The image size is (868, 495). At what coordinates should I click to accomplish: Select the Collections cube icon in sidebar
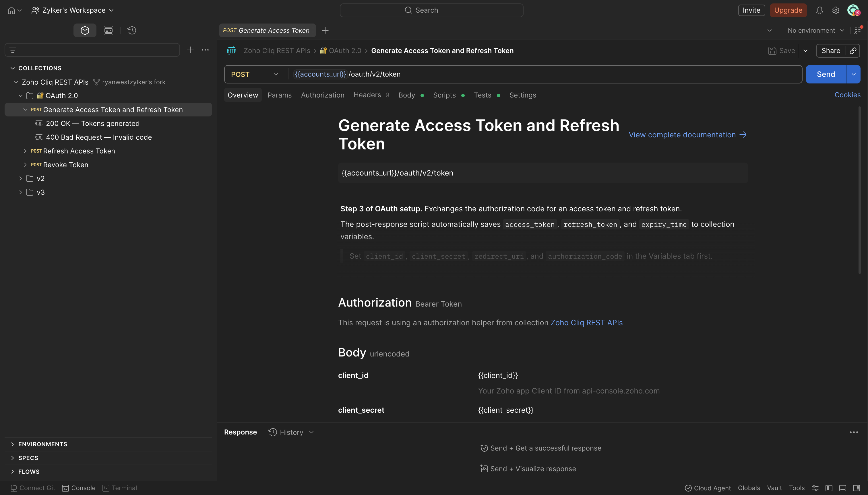(x=85, y=30)
